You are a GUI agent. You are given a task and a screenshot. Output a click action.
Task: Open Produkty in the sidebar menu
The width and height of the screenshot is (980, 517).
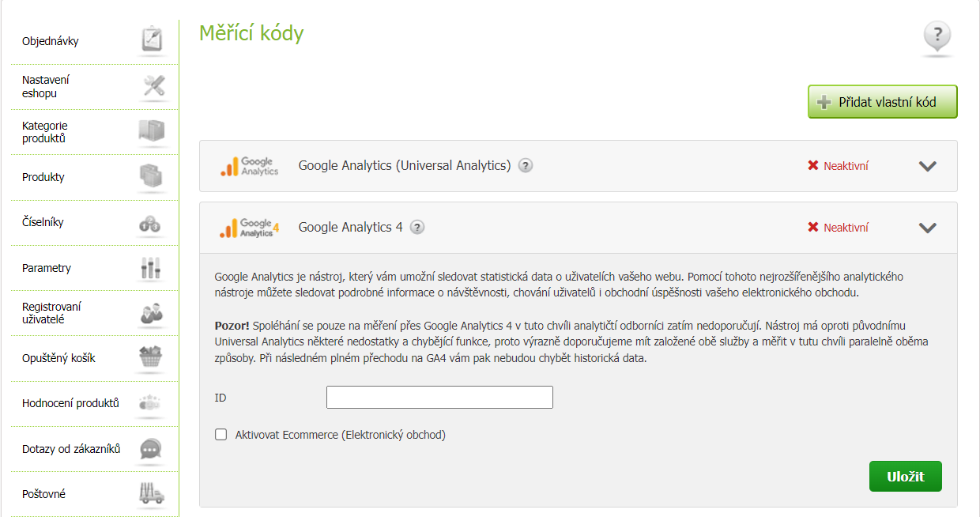[43, 177]
